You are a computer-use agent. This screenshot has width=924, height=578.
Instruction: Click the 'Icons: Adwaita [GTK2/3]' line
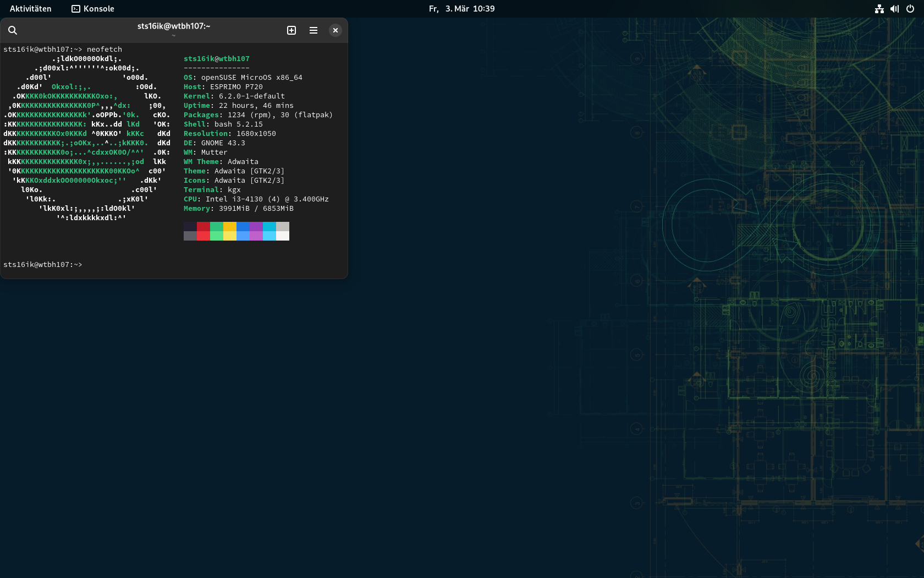click(x=234, y=181)
